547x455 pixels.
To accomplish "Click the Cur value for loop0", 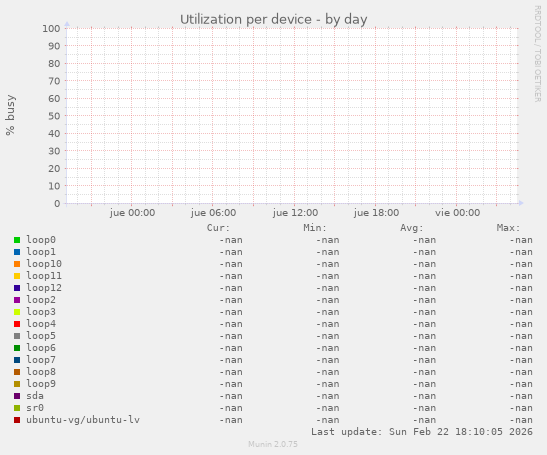I will [x=231, y=240].
